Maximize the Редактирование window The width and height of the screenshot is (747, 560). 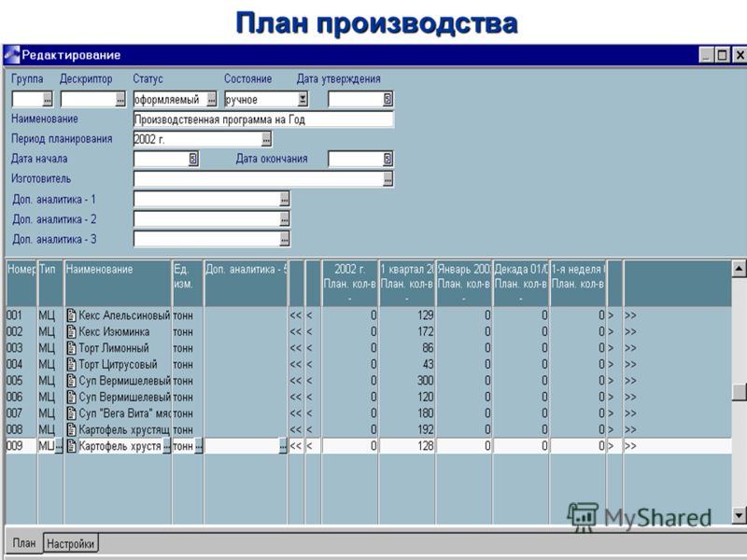point(723,55)
